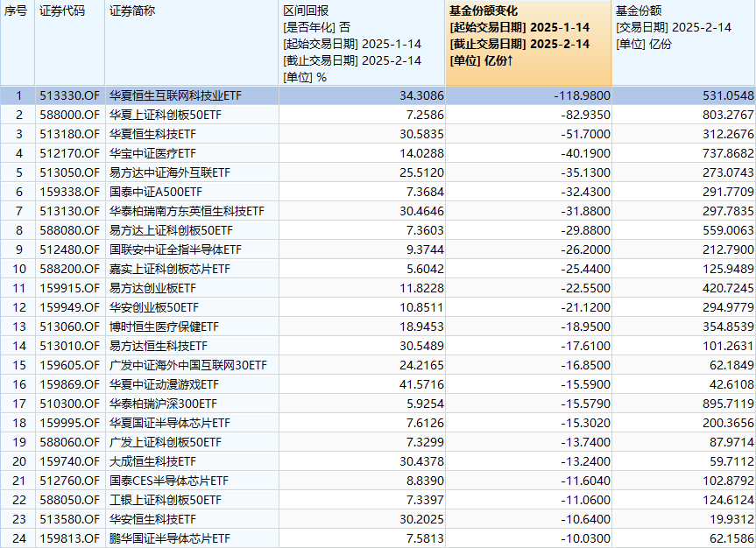Select 华泰柏瑞南方东英恒生科技ETF name cell

point(192,211)
